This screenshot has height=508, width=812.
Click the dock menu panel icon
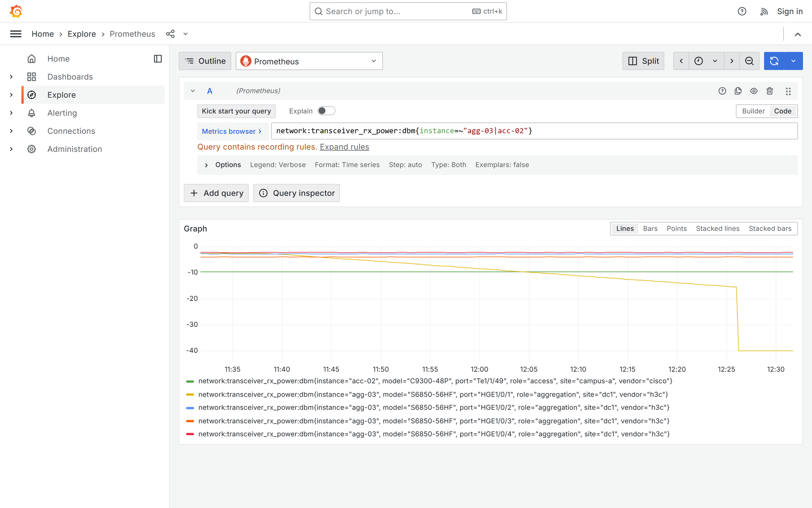click(x=158, y=59)
